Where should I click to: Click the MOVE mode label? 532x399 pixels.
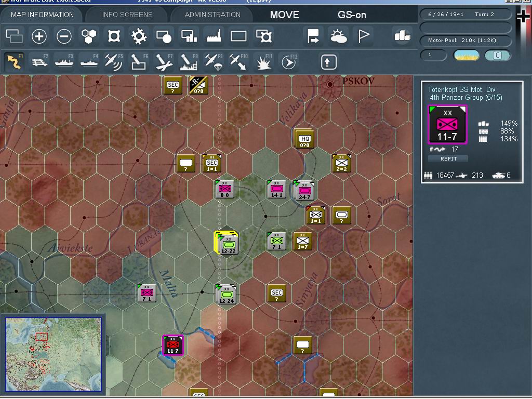(x=284, y=15)
